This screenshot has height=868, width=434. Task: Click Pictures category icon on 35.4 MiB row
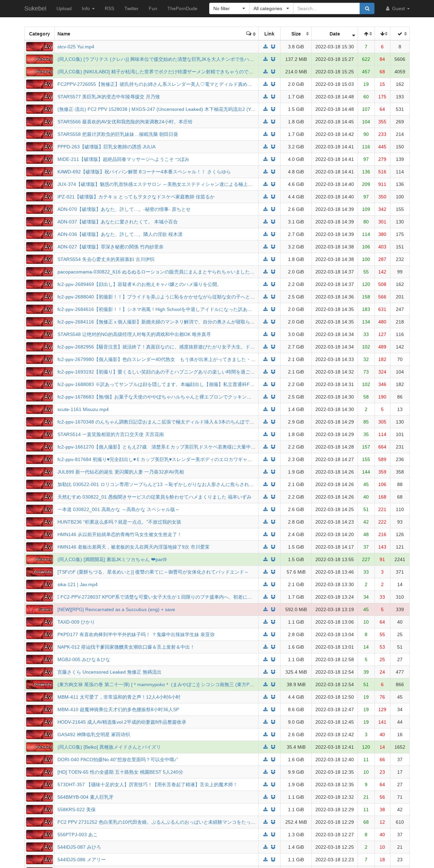(x=40, y=747)
